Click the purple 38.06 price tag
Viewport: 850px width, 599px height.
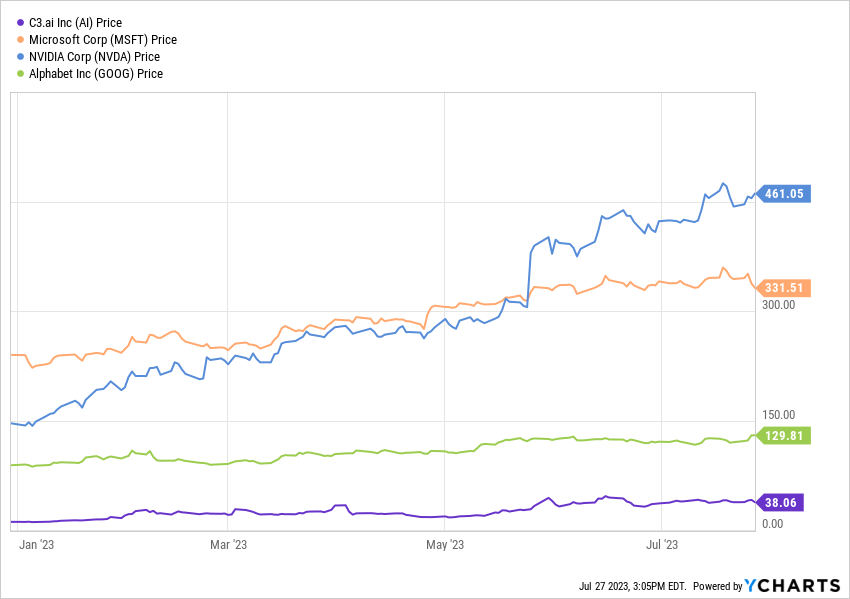point(780,503)
